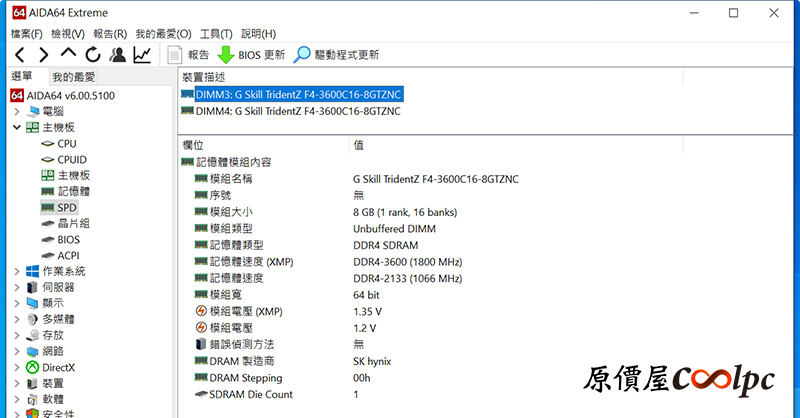Click the forward navigation arrow
800x418 pixels.
coord(43,55)
